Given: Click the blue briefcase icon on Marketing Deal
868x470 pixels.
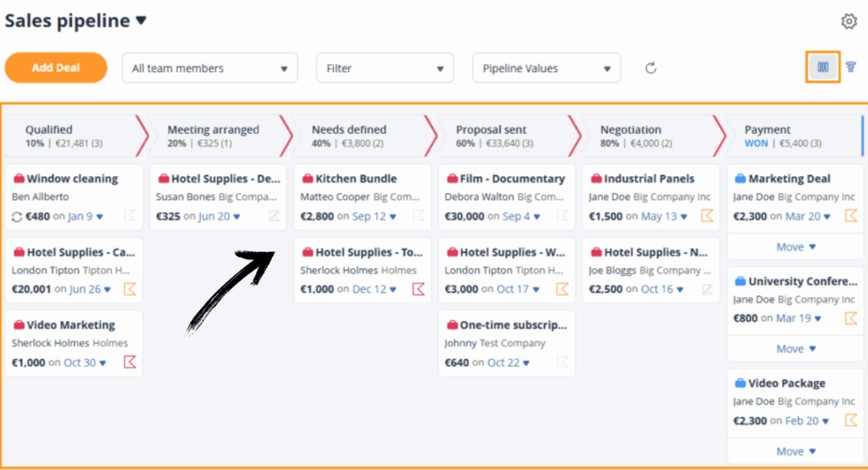Looking at the screenshot, I should pyautogui.click(x=740, y=180).
